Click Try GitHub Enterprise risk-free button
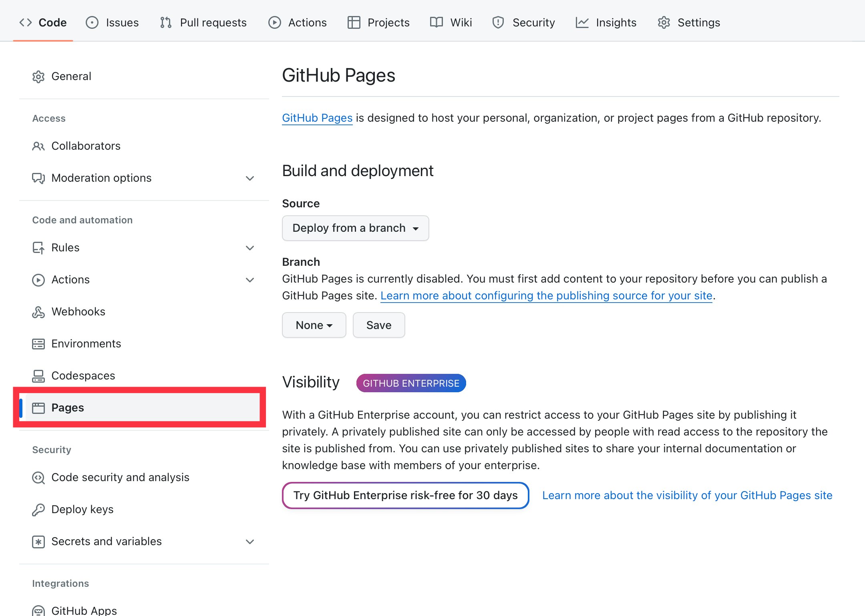This screenshot has height=616, width=865. pyautogui.click(x=405, y=496)
